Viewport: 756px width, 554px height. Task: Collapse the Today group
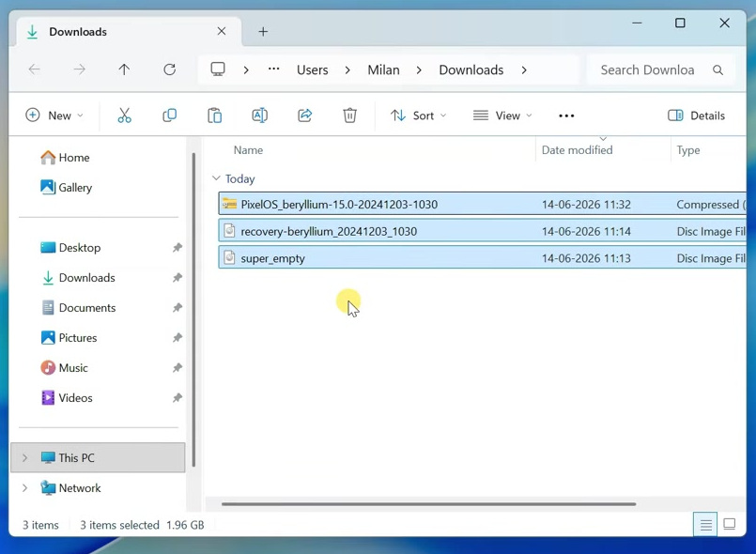[216, 178]
